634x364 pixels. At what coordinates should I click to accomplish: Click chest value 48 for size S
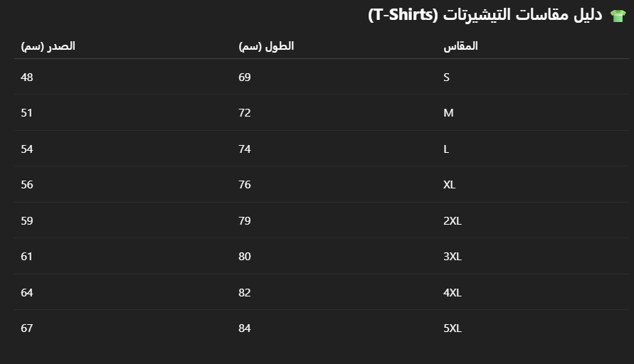(x=27, y=77)
